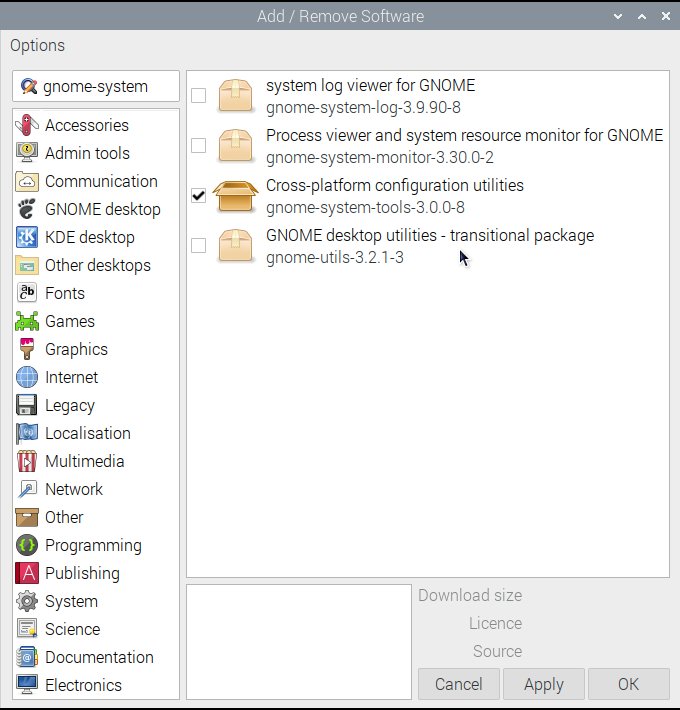The height and width of the screenshot is (710, 680).
Task: Select the Science category label
Action: pos(72,629)
